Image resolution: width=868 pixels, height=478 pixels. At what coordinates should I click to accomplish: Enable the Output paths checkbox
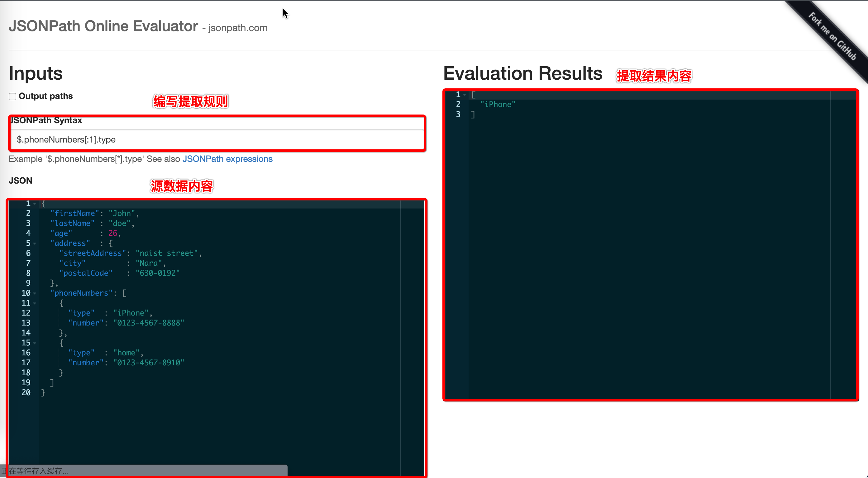click(x=12, y=96)
